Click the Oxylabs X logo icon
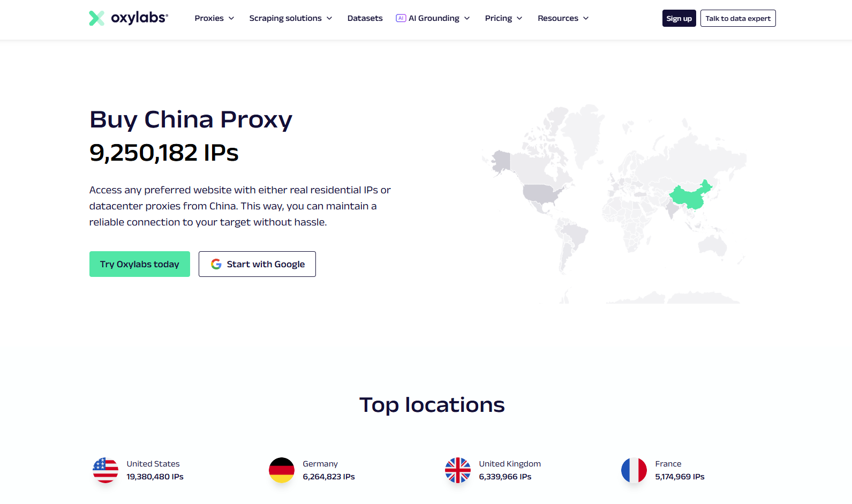The image size is (852, 504). [x=96, y=18]
